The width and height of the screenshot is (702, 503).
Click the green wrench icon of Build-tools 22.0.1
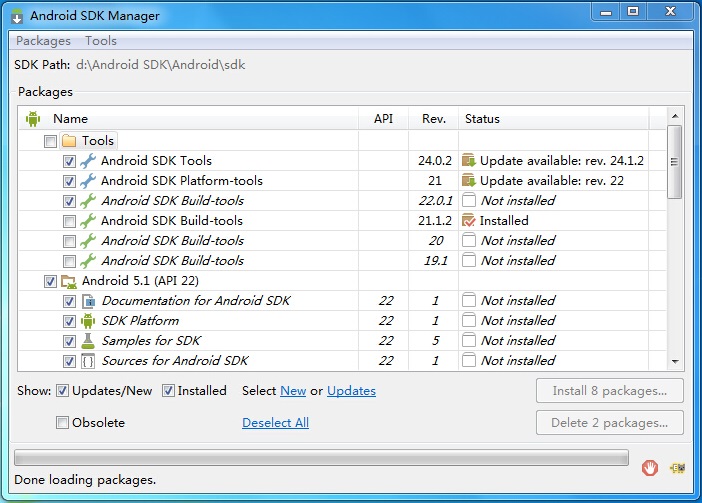[88, 200]
